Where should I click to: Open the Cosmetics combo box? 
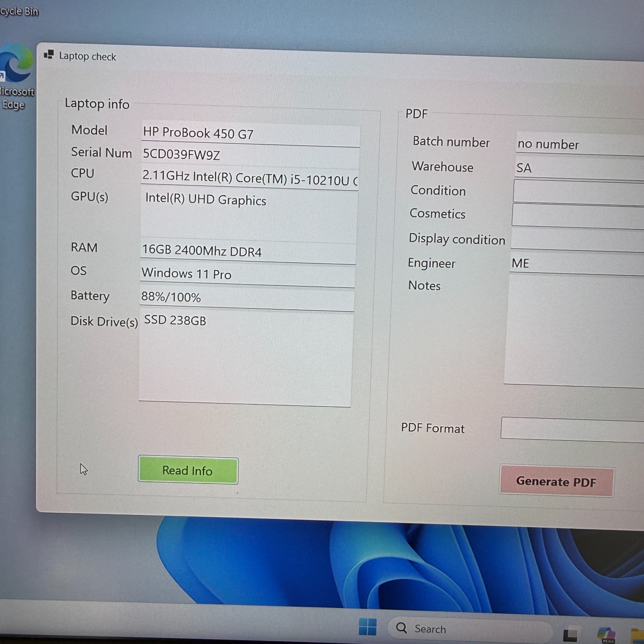[578, 216]
